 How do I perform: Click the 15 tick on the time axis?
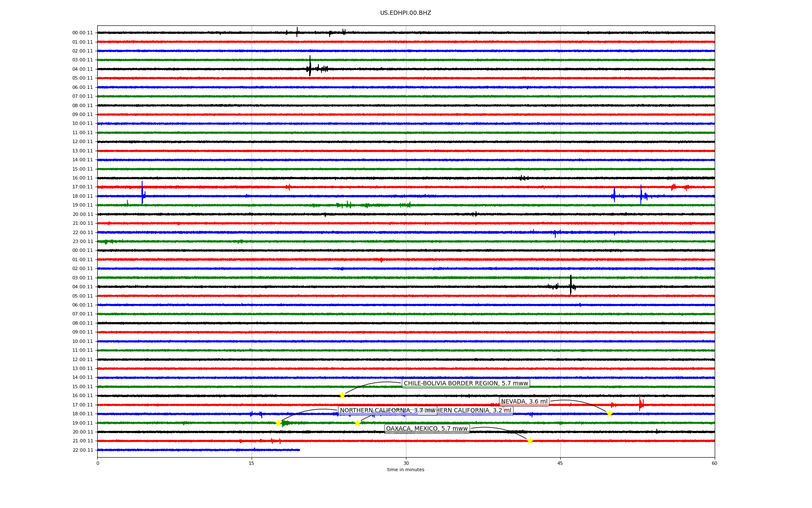pos(252,463)
